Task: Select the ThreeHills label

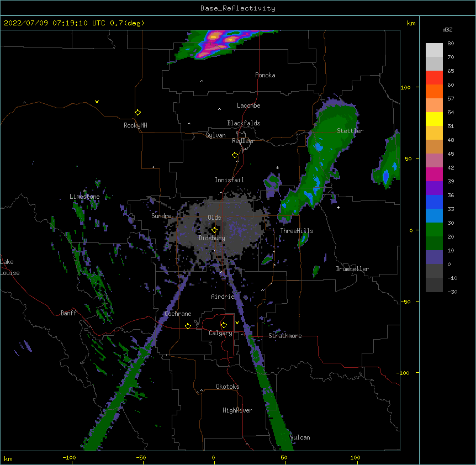Action: [x=297, y=231]
